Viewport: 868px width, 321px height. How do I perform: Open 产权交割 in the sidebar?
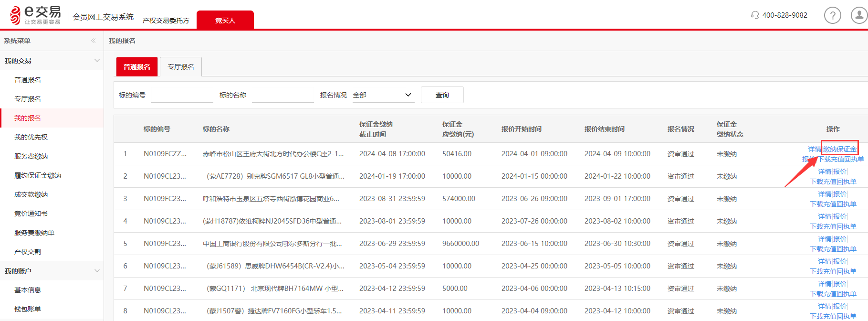point(28,252)
